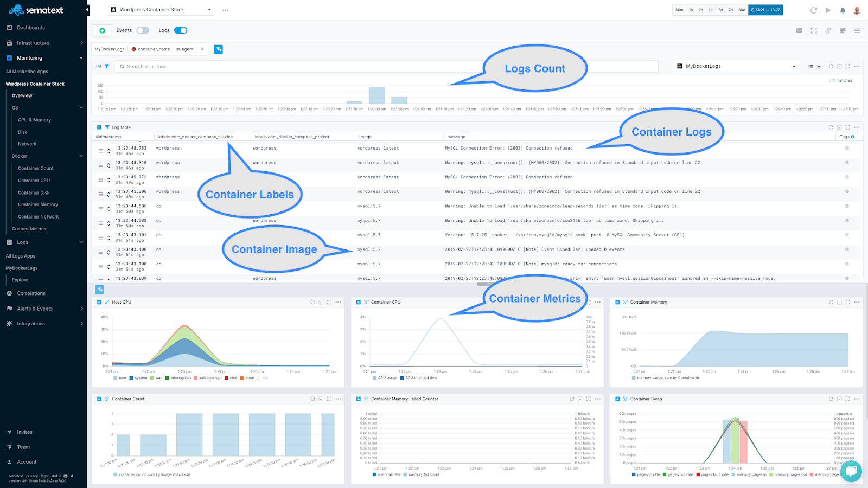Toggle the 'system' series in Host CPU legend
Screen dimensions: 868x488
tap(138, 378)
